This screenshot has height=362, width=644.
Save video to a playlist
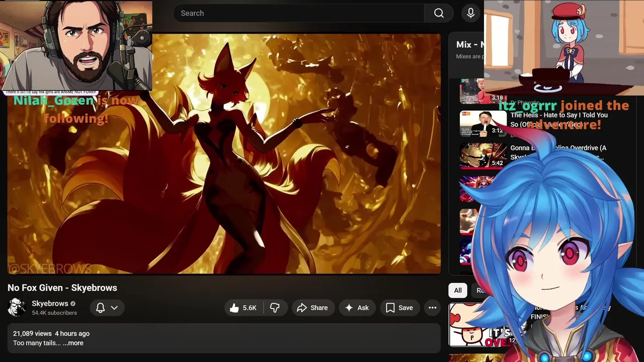pyautogui.click(x=399, y=308)
